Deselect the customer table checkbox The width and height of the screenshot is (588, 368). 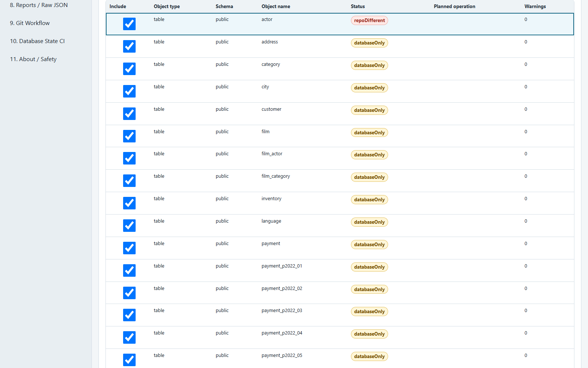[x=129, y=114]
